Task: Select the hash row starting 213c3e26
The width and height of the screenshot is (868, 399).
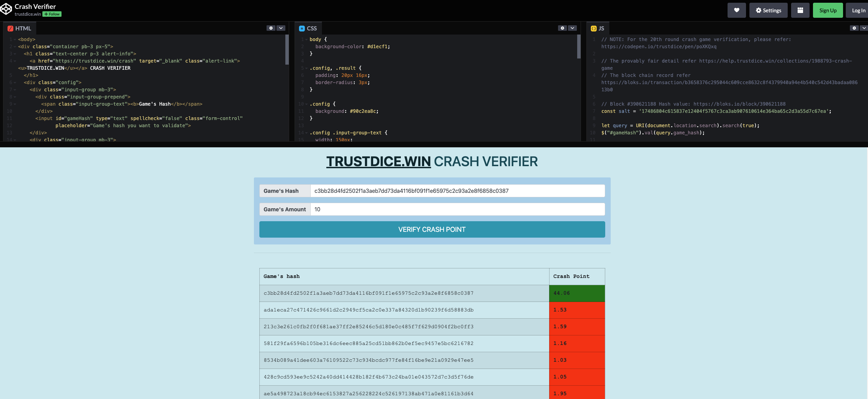Action: 404,327
